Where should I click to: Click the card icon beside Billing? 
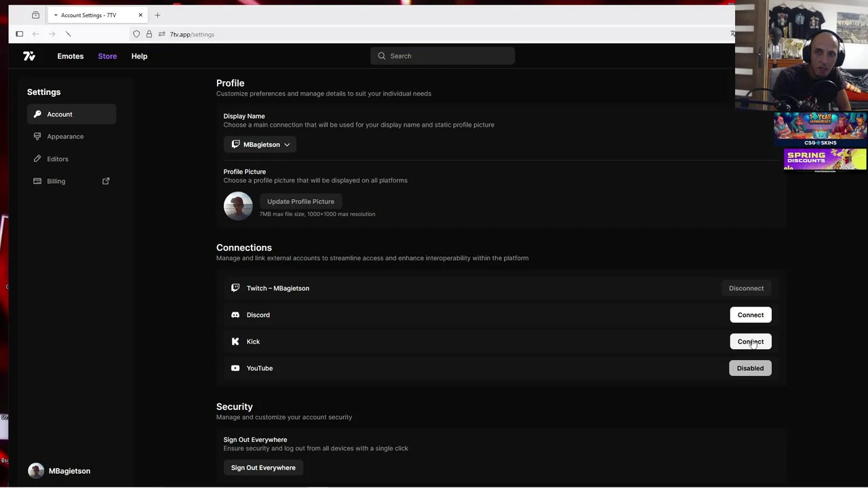(x=37, y=181)
